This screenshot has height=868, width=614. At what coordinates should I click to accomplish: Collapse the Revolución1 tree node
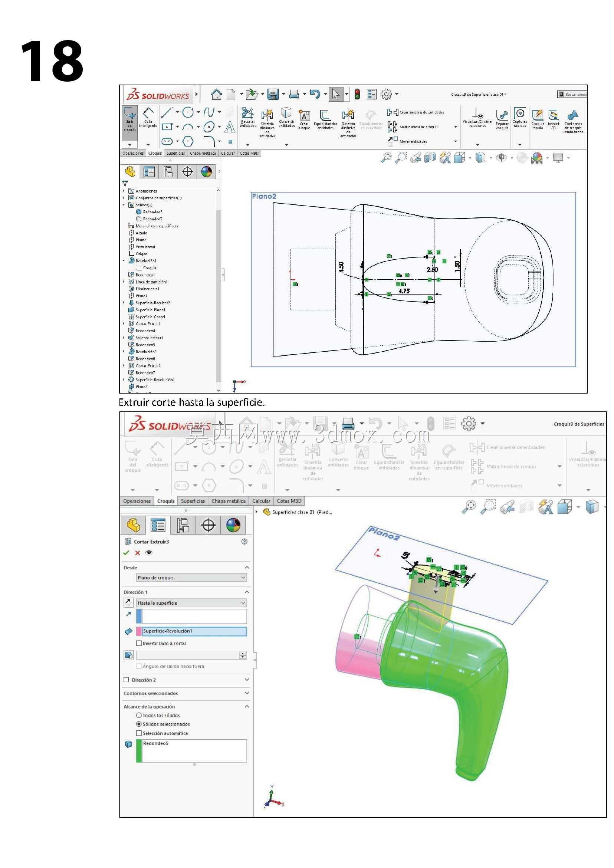coord(124,261)
